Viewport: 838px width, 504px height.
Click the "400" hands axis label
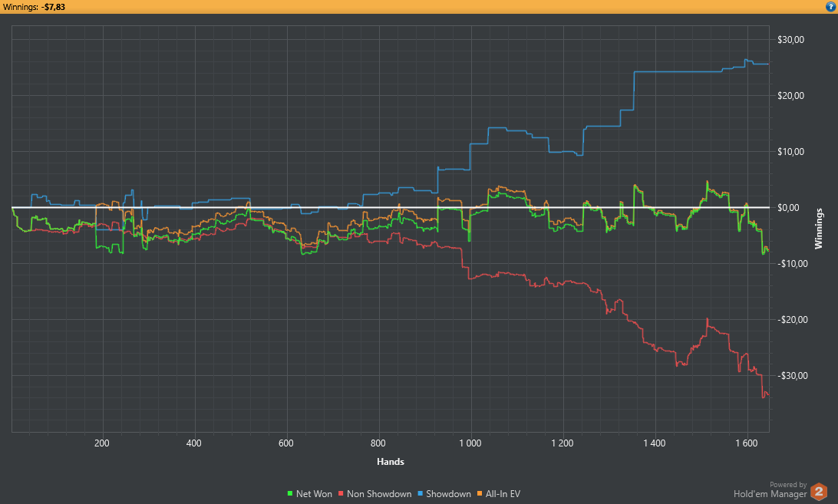tap(194, 443)
